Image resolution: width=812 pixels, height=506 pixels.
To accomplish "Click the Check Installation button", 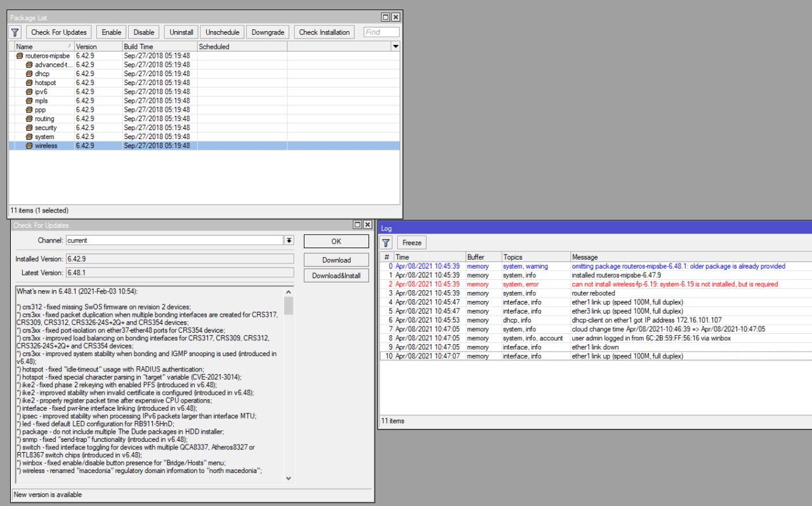I will click(x=324, y=32).
